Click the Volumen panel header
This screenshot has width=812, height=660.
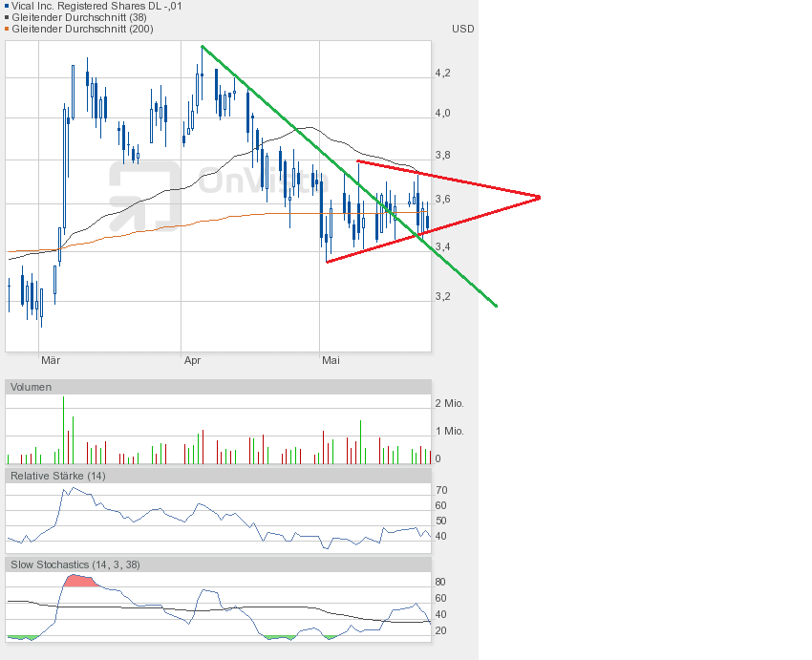218,387
